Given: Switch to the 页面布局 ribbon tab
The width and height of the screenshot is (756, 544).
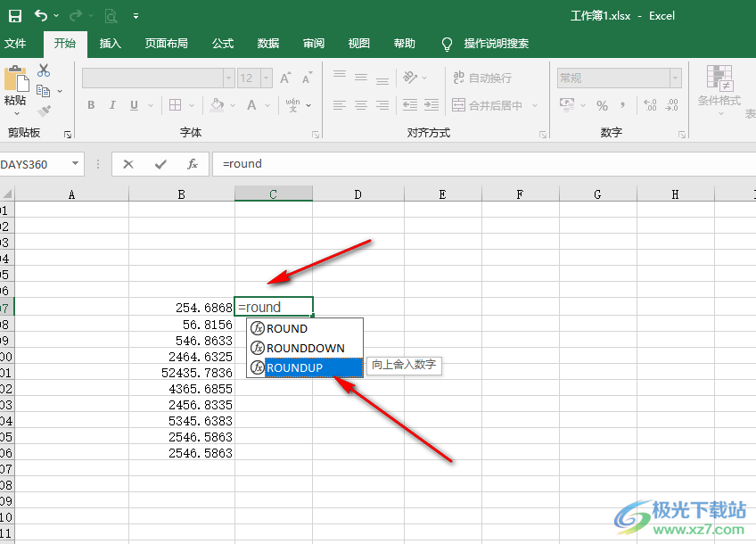Looking at the screenshot, I should point(167,44).
